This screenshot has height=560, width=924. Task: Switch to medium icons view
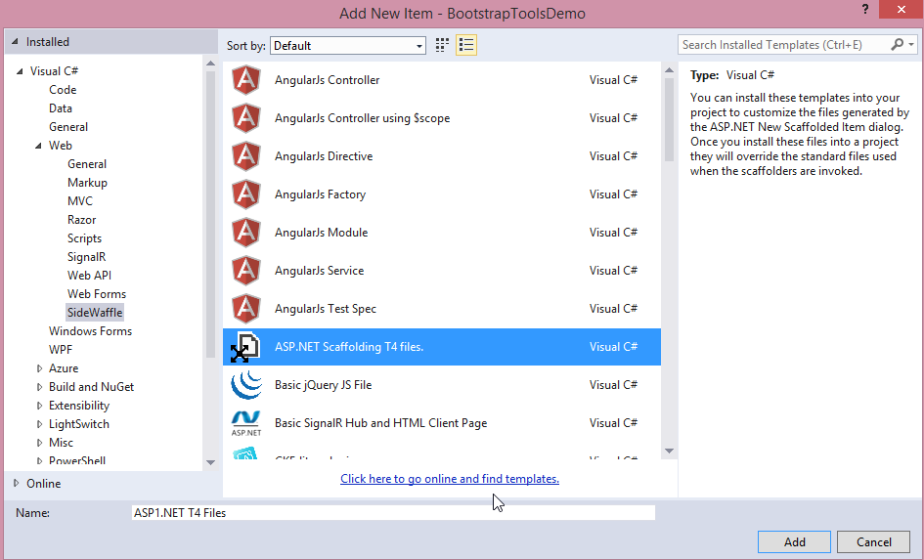click(442, 45)
